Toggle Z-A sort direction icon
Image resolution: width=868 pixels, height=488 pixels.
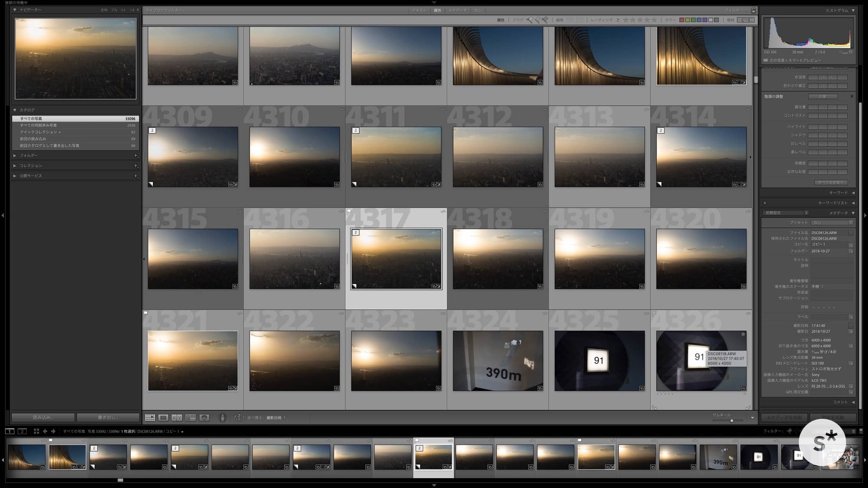(x=239, y=418)
